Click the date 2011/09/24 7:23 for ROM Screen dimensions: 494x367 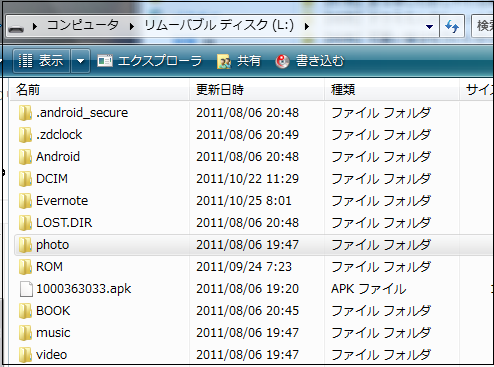tap(244, 267)
